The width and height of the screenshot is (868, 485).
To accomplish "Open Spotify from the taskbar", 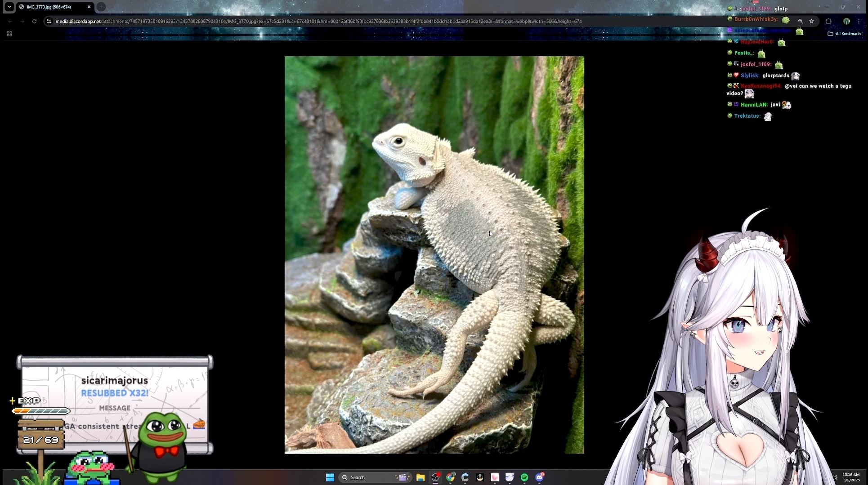I will tap(524, 477).
